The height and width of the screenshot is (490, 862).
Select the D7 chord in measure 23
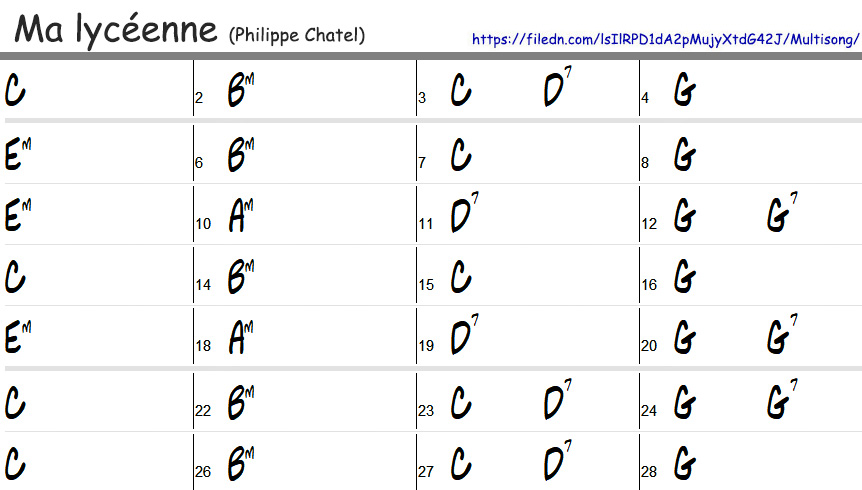pos(557,400)
